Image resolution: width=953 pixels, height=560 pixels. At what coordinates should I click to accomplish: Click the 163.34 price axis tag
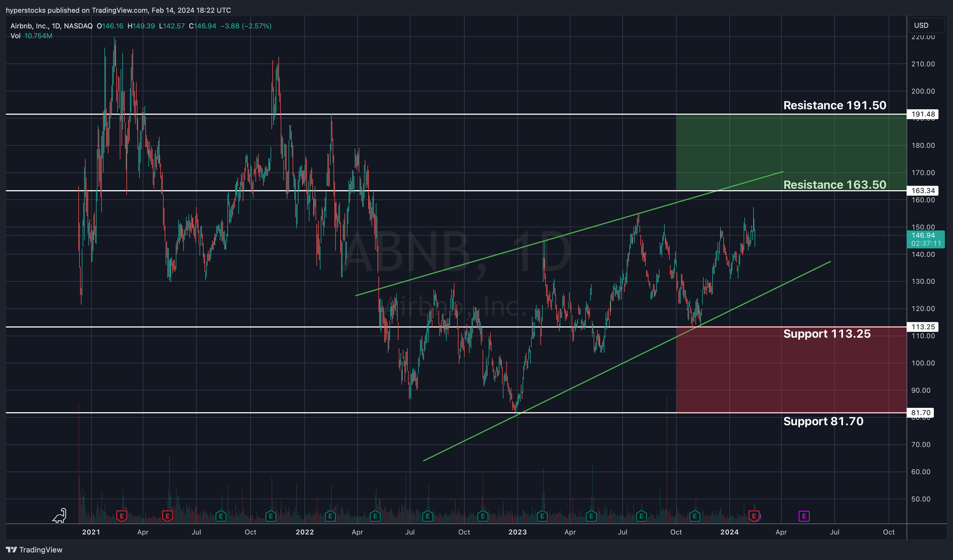pos(923,191)
